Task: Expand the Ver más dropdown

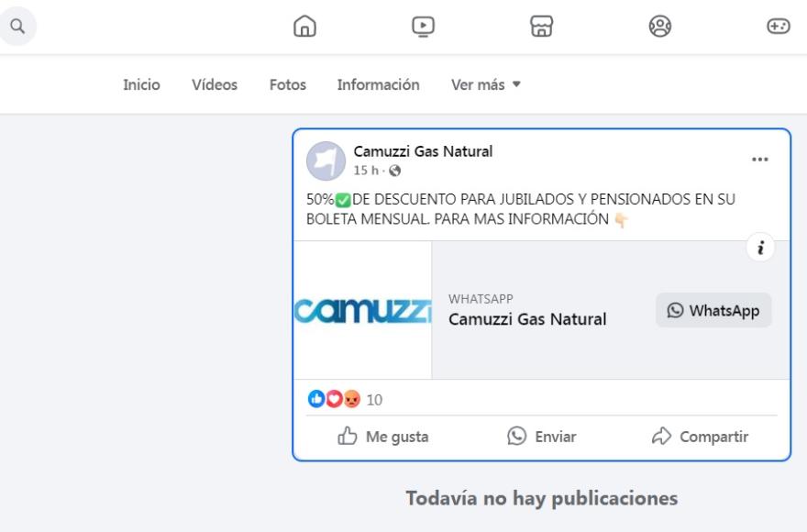Action: [486, 84]
